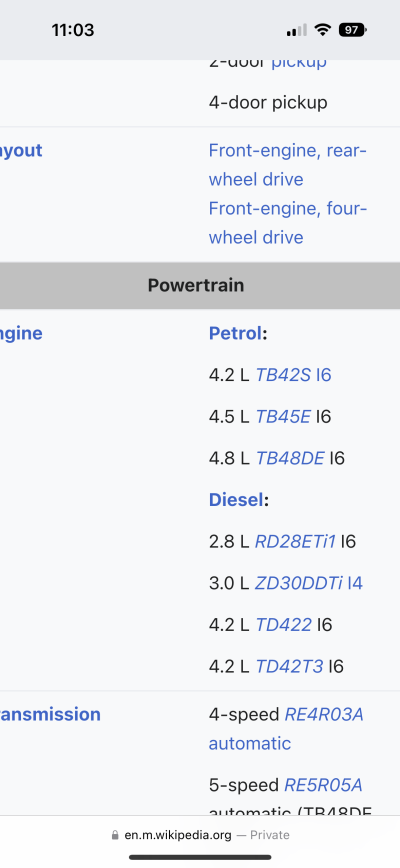Tap the lock icon beside en.m.wikipedia.org
This screenshot has width=400, height=868.
[x=115, y=835]
